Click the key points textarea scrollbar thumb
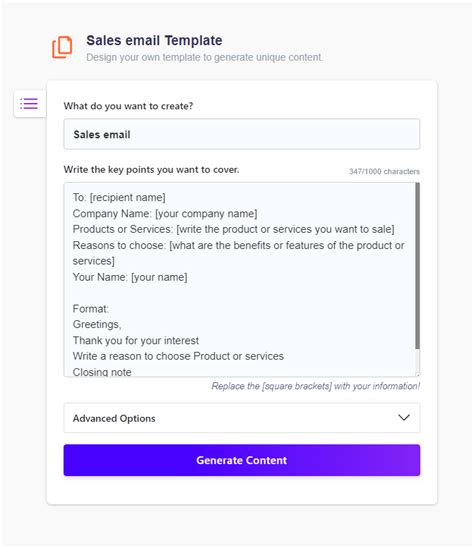Image resolution: width=474 pixels, height=548 pixels. point(417,266)
